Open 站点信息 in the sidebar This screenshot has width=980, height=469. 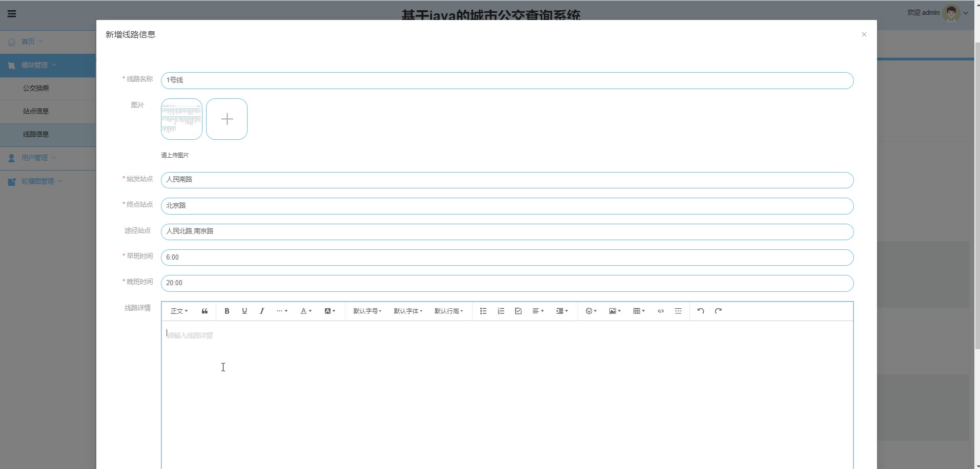(48, 111)
